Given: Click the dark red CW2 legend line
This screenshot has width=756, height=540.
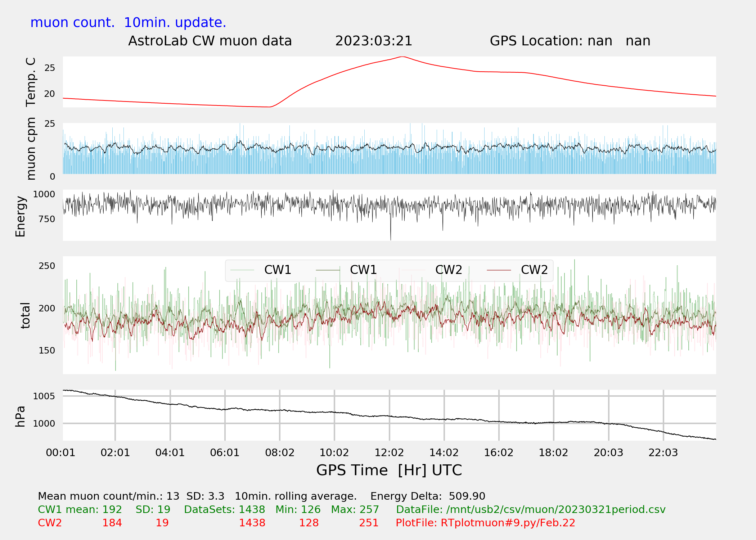Looking at the screenshot, I should pyautogui.click(x=499, y=270).
